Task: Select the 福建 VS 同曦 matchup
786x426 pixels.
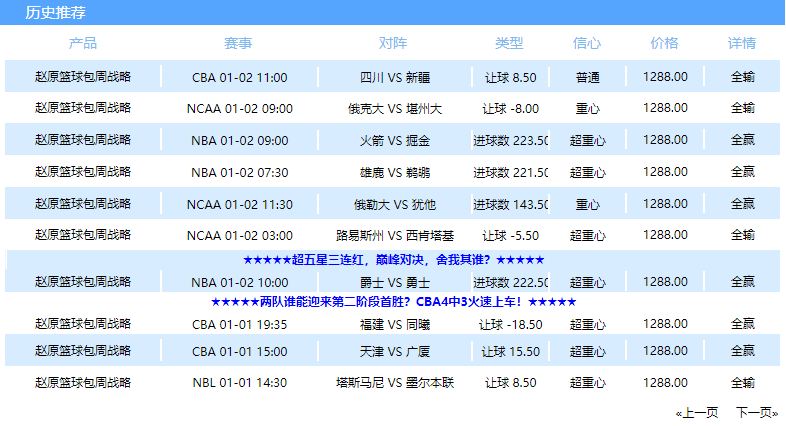Action: pyautogui.click(x=395, y=325)
